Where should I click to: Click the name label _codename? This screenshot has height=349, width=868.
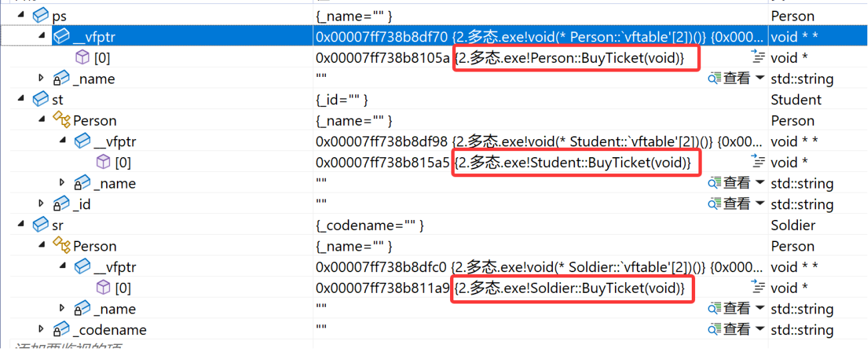110,330
